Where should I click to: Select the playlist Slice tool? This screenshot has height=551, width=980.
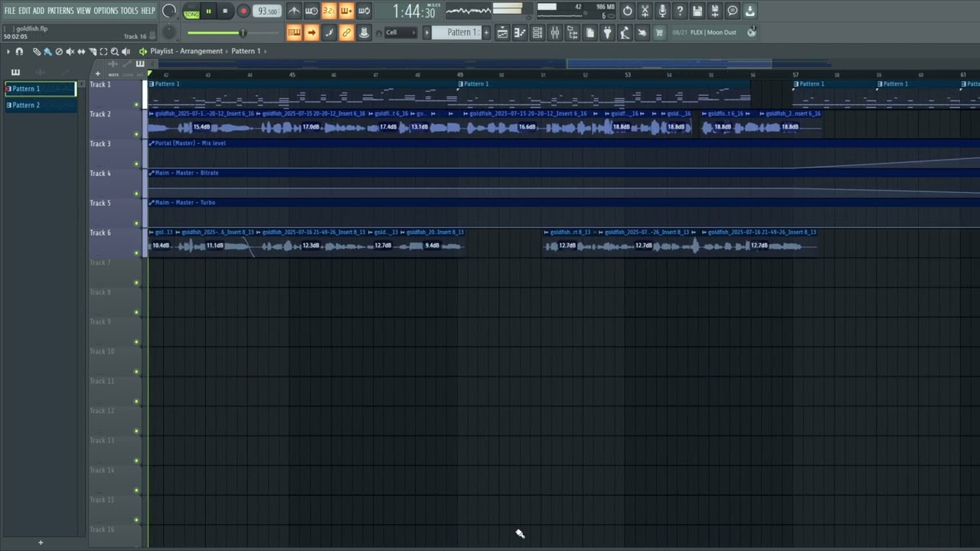coord(93,52)
